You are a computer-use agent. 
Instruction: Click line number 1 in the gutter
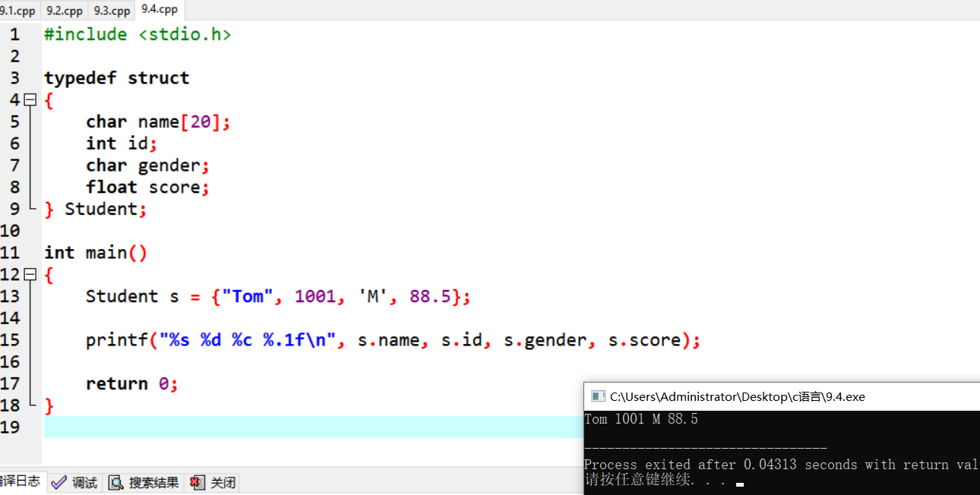[14, 34]
